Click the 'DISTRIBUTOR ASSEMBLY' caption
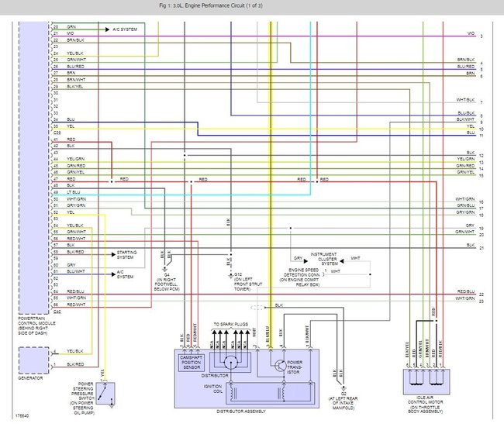The image size is (504, 427). point(241,412)
